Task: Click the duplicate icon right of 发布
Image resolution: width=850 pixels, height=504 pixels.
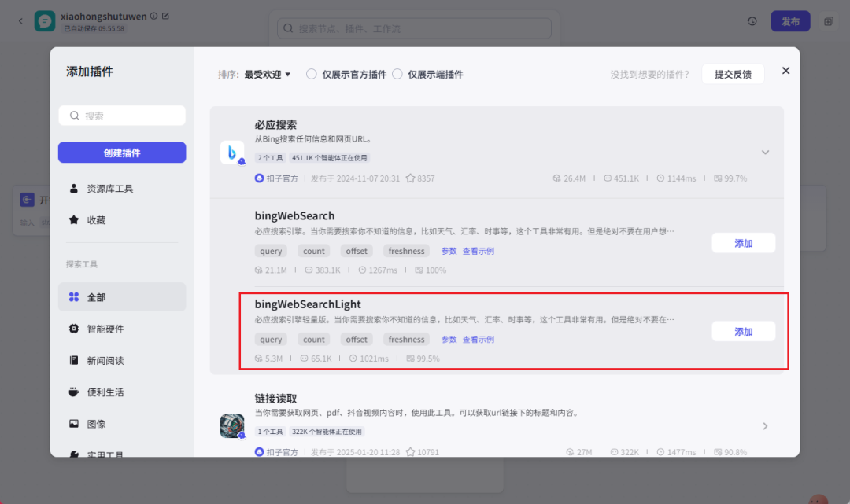Action: 828,21
